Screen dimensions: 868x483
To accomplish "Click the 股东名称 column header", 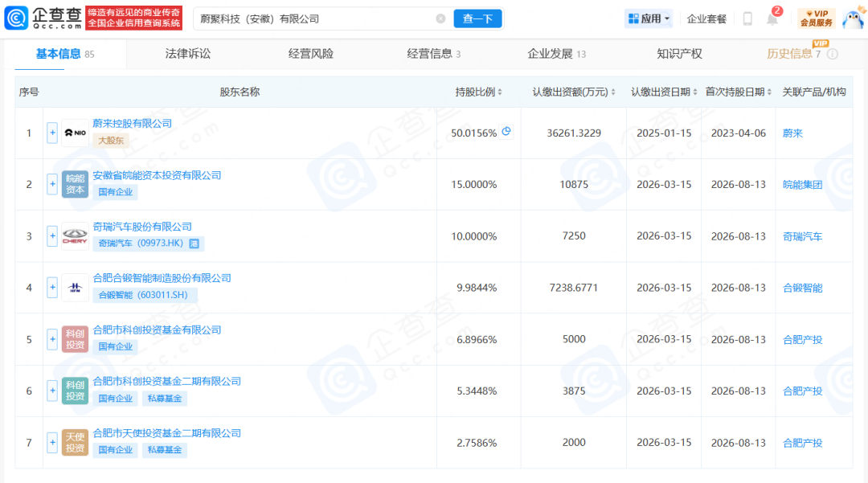I will point(240,92).
